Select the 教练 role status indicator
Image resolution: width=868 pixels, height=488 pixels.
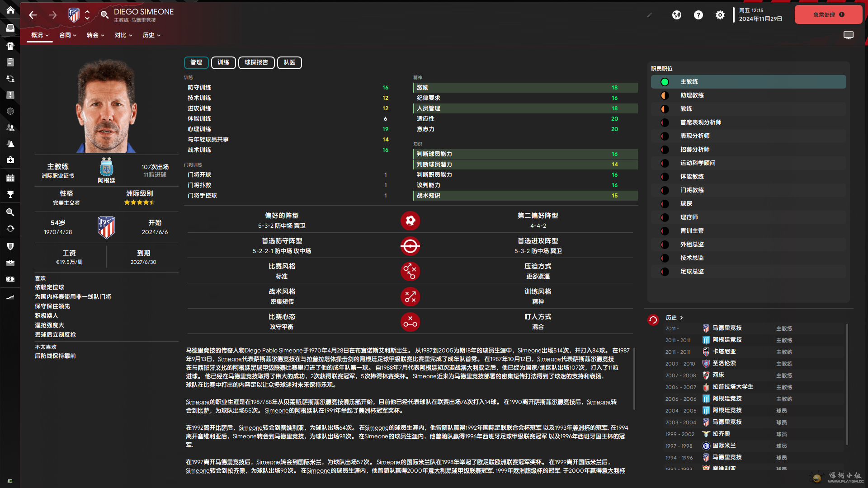(665, 109)
